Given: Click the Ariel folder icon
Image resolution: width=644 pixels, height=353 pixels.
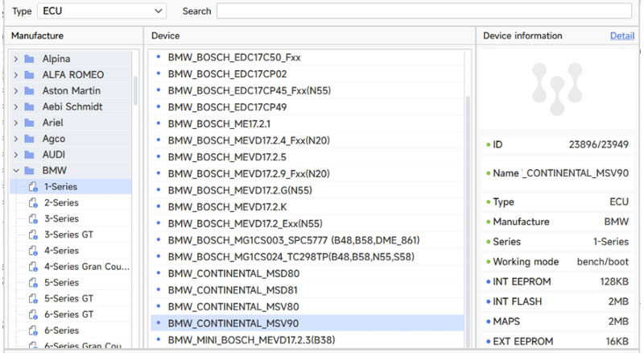Looking at the screenshot, I should click(x=29, y=123).
